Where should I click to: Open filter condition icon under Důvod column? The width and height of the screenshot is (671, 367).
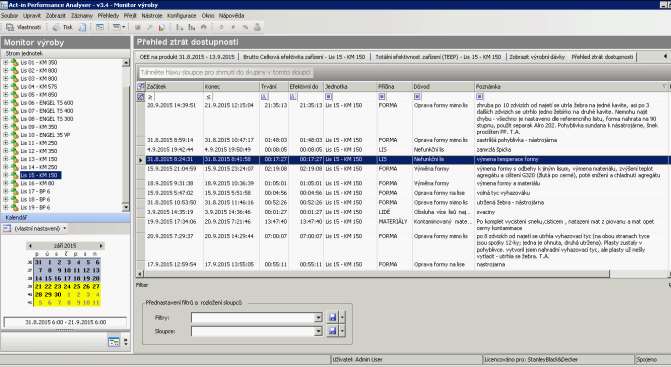coord(417,97)
